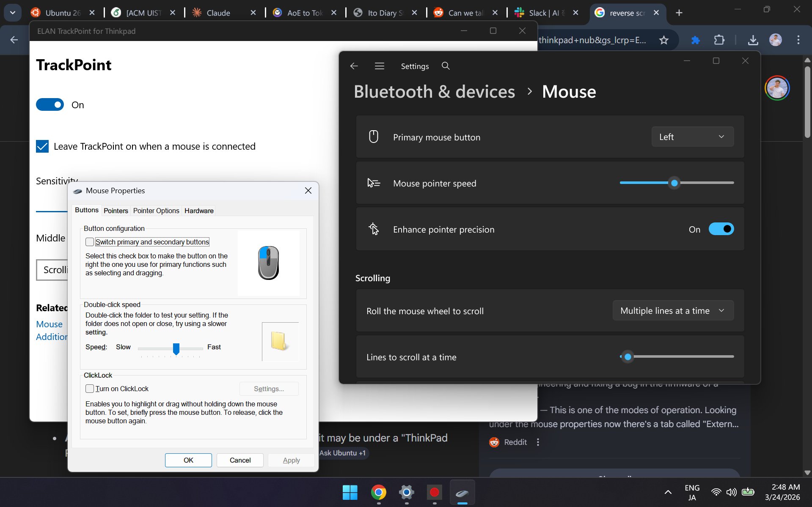Open Chrome from the taskbar
Screen dimensions: 812x507
[x=379, y=492]
